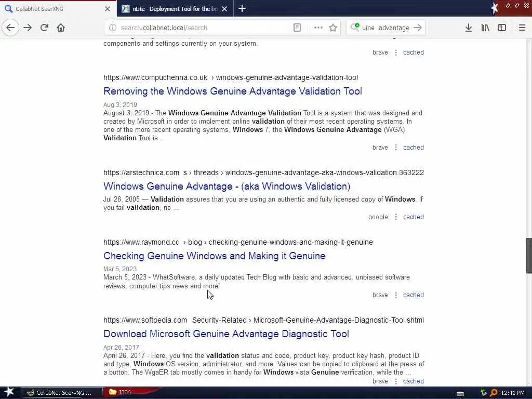Go back to the previous page
The height and width of the screenshot is (399, 532).
pos(10,28)
